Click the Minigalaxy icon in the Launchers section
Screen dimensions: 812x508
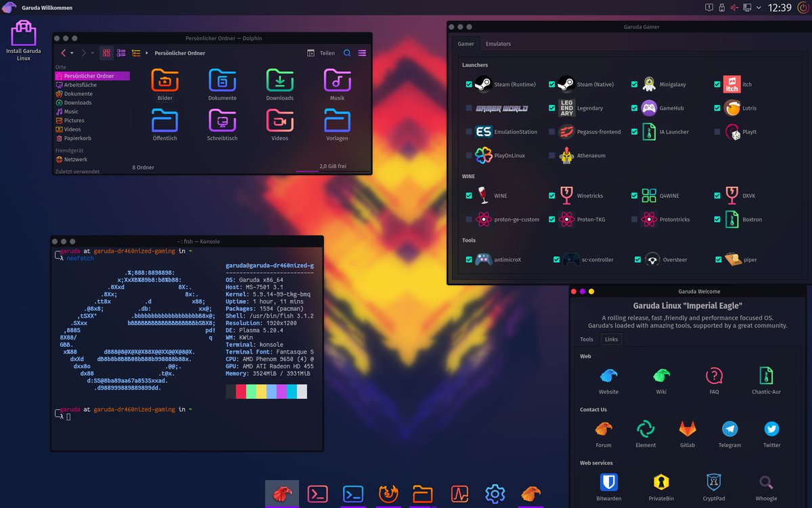click(x=648, y=84)
